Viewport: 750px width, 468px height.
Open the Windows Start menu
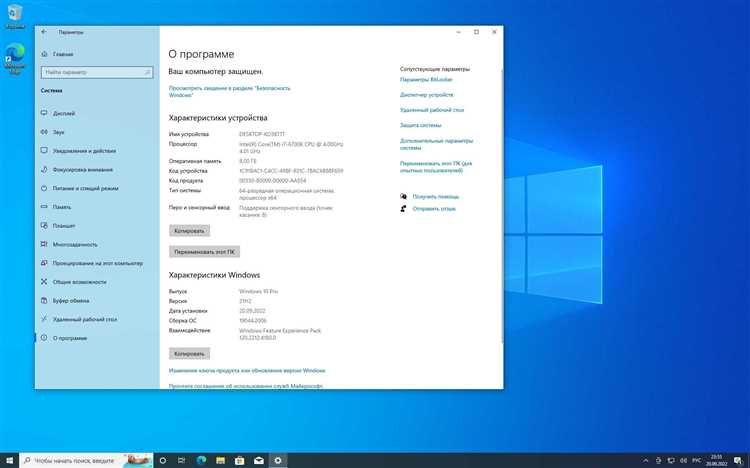tap(10, 460)
